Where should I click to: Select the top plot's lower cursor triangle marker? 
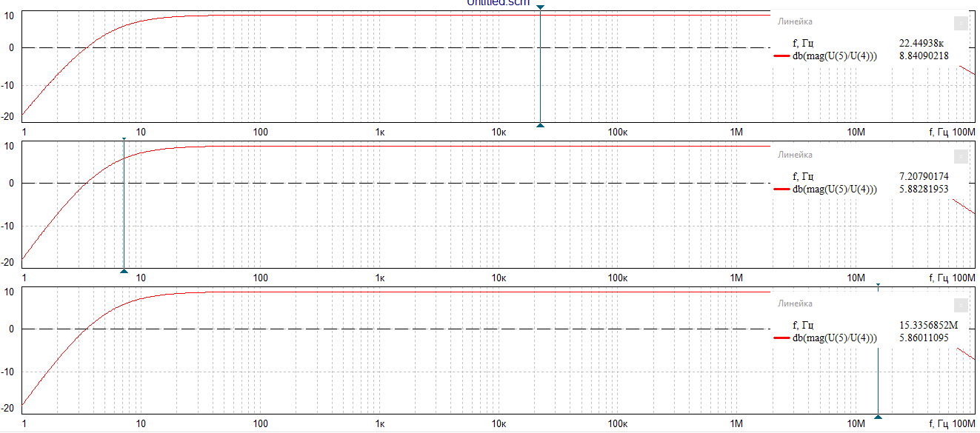click(540, 125)
